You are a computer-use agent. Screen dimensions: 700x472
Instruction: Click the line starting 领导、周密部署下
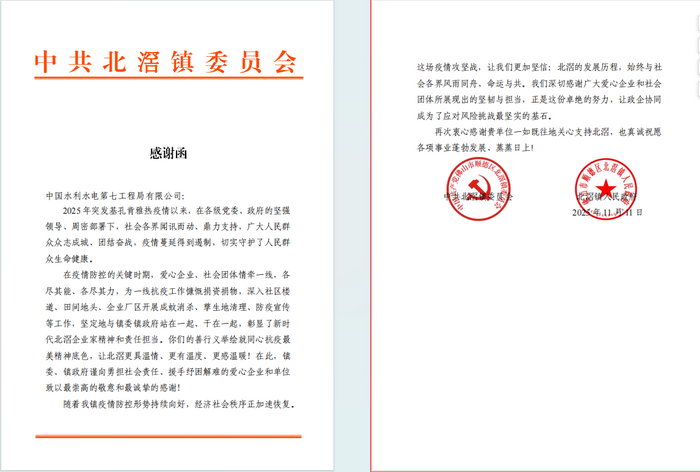point(166,226)
